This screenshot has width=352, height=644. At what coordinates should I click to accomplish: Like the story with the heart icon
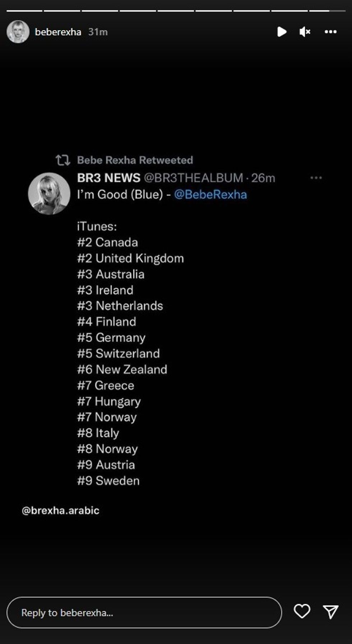click(302, 611)
